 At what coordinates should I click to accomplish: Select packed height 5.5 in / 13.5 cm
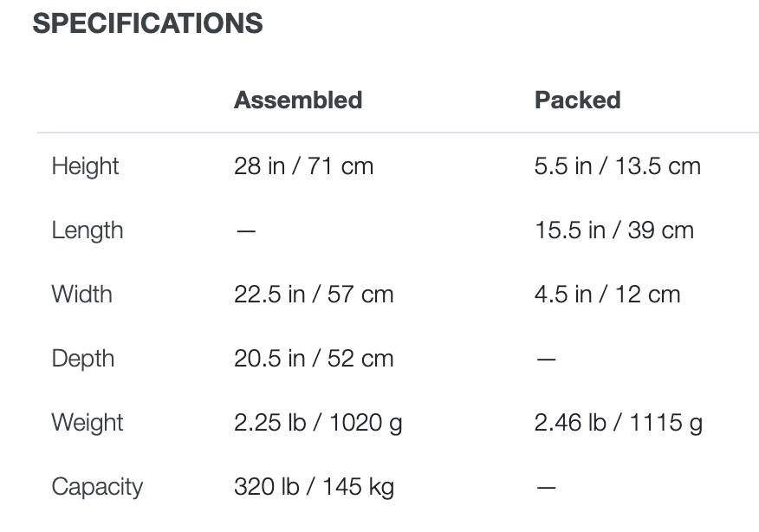tap(618, 166)
